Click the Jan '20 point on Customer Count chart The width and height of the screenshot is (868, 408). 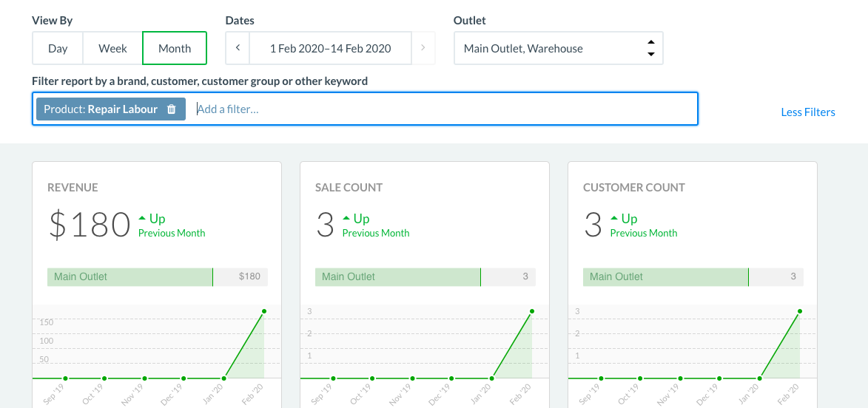[x=759, y=378]
